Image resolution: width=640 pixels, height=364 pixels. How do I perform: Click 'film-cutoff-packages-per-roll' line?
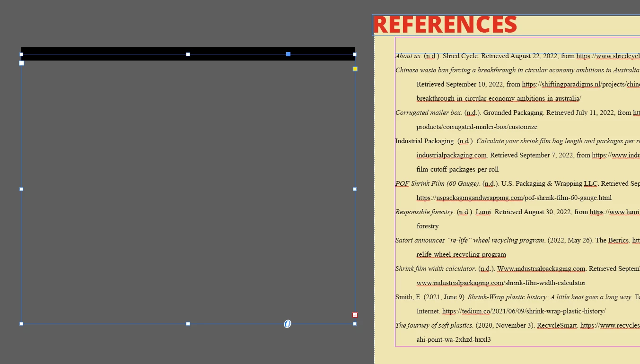coord(457,169)
